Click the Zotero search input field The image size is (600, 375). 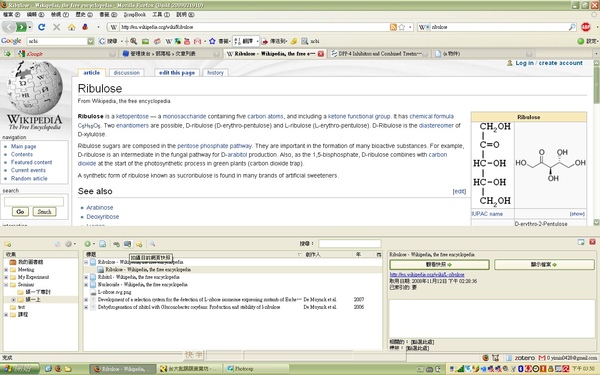coord(350,243)
